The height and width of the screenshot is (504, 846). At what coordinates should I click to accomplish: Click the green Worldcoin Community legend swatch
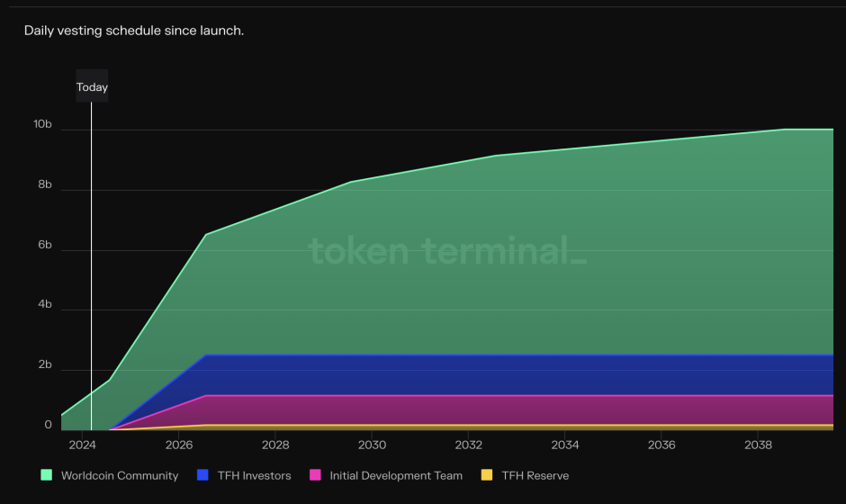point(47,475)
